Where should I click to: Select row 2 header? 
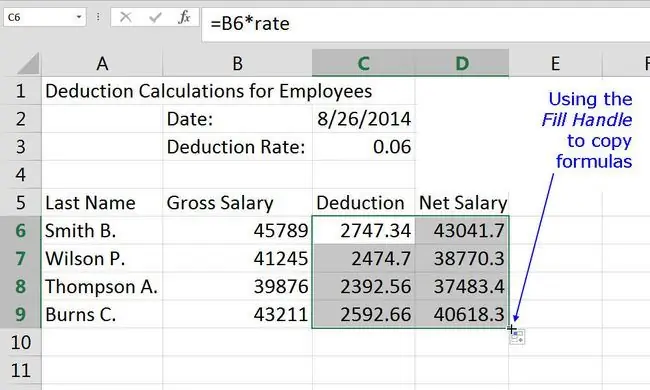point(21,119)
